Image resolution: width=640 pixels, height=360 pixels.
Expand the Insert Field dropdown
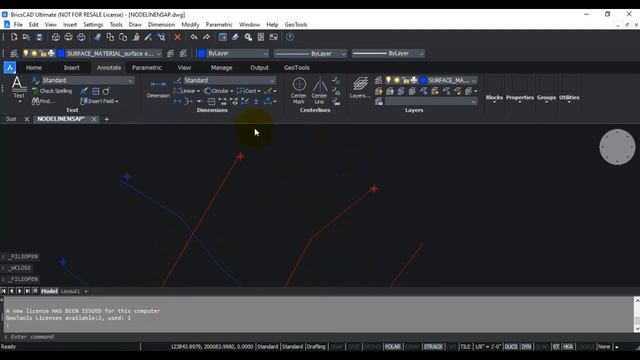(x=117, y=101)
